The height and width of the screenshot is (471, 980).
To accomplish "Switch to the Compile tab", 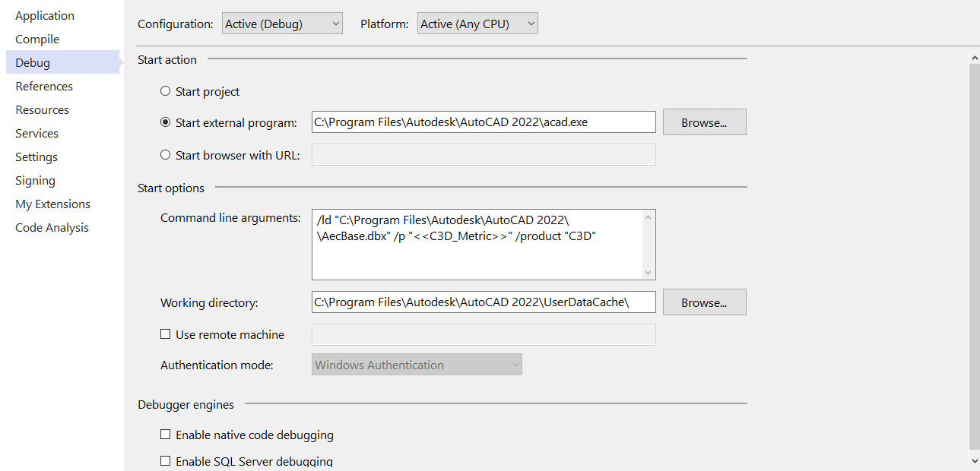I will tap(37, 40).
